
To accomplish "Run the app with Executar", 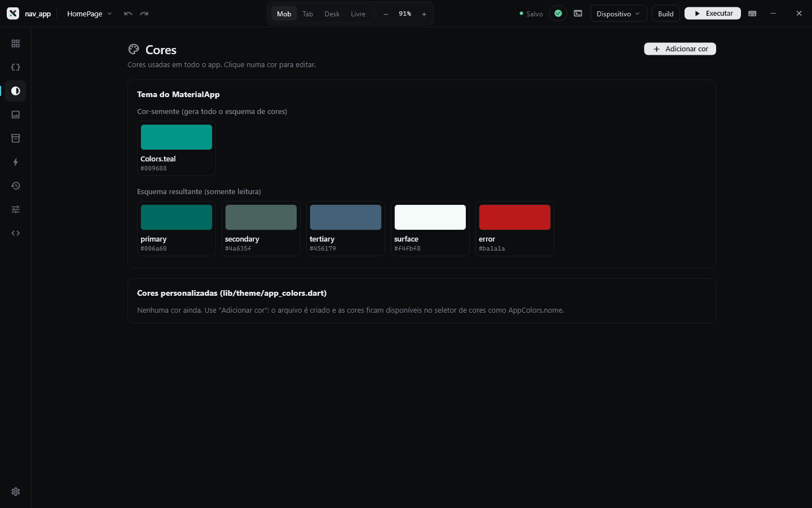I will pos(713,14).
